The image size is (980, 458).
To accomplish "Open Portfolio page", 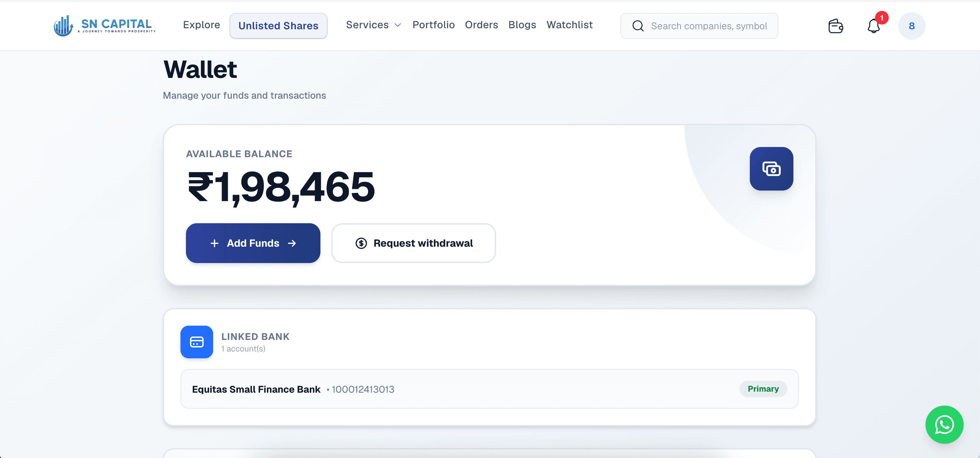I will point(433,25).
